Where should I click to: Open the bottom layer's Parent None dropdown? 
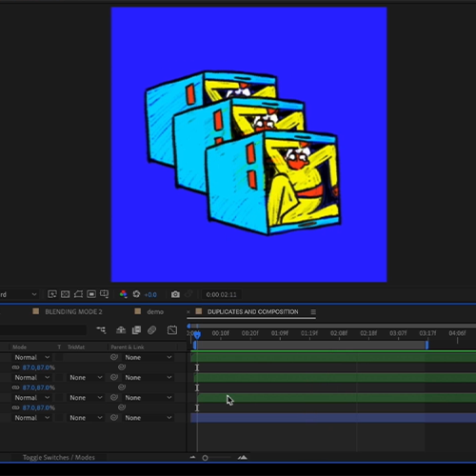point(149,418)
